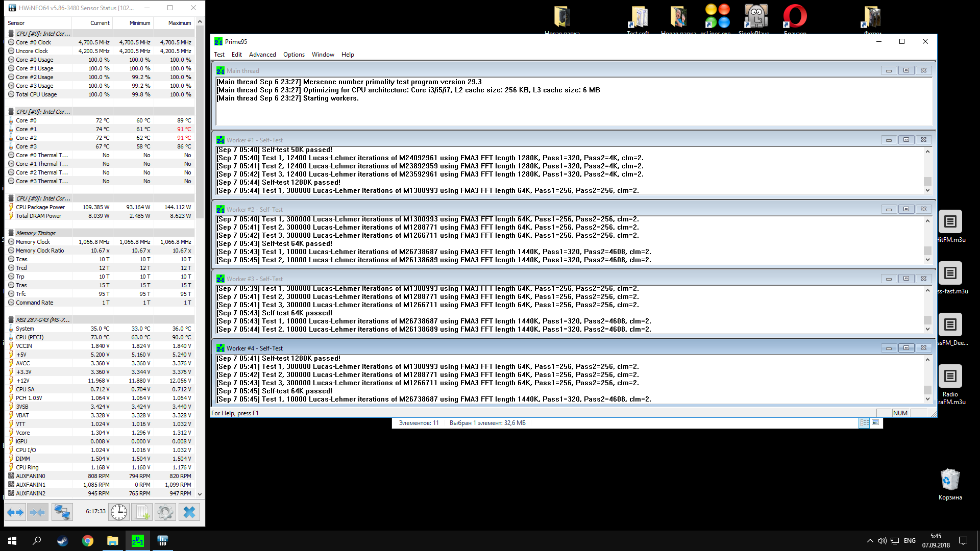The image size is (980, 551).
Task: Show hidden system tray icons chevron
Action: 870,541
